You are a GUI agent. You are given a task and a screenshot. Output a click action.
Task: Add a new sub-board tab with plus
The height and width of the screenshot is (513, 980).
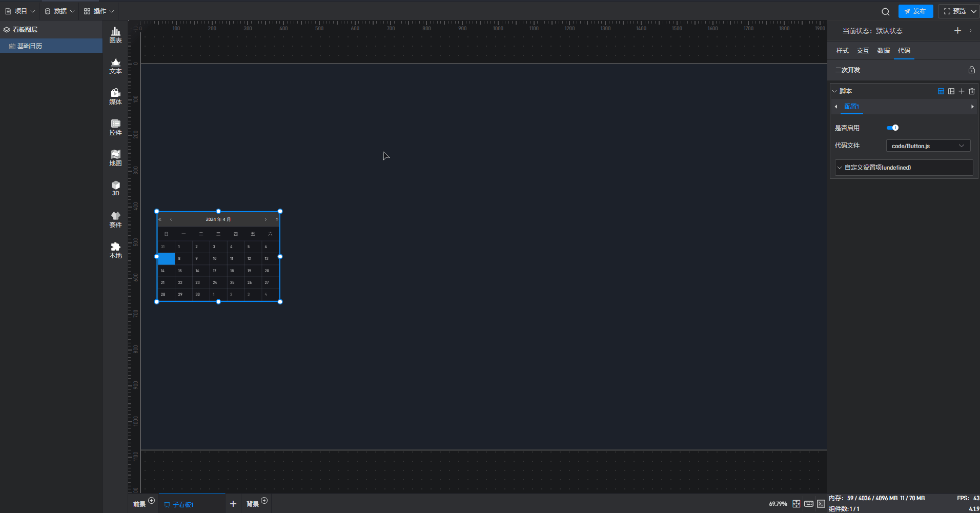coord(233,504)
